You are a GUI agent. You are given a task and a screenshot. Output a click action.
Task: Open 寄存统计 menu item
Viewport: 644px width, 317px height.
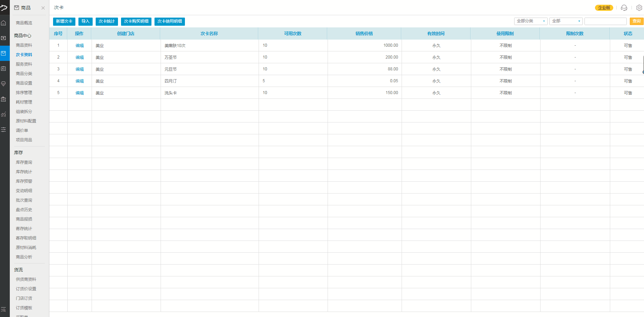click(x=24, y=229)
